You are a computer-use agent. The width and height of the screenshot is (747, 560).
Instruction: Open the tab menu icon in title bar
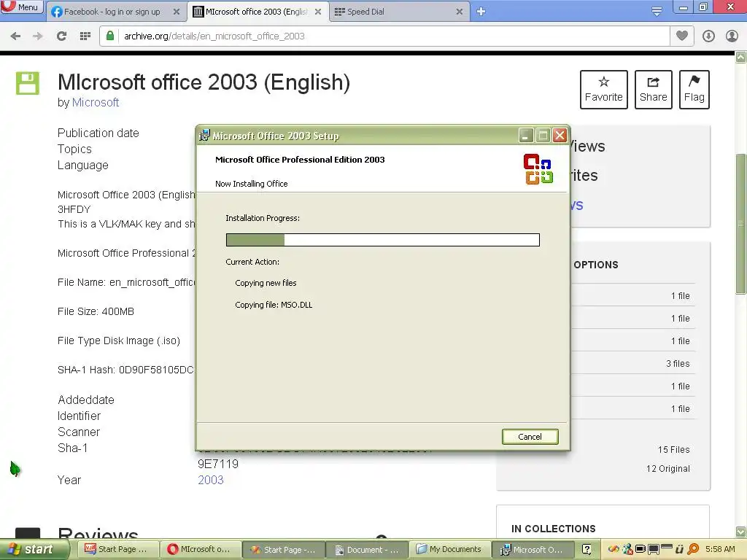(x=657, y=12)
